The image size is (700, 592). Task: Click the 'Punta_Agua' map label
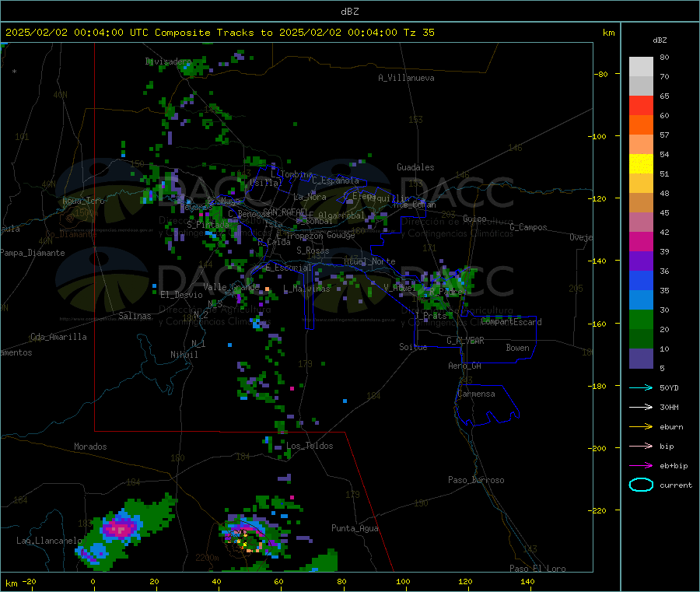(x=355, y=528)
